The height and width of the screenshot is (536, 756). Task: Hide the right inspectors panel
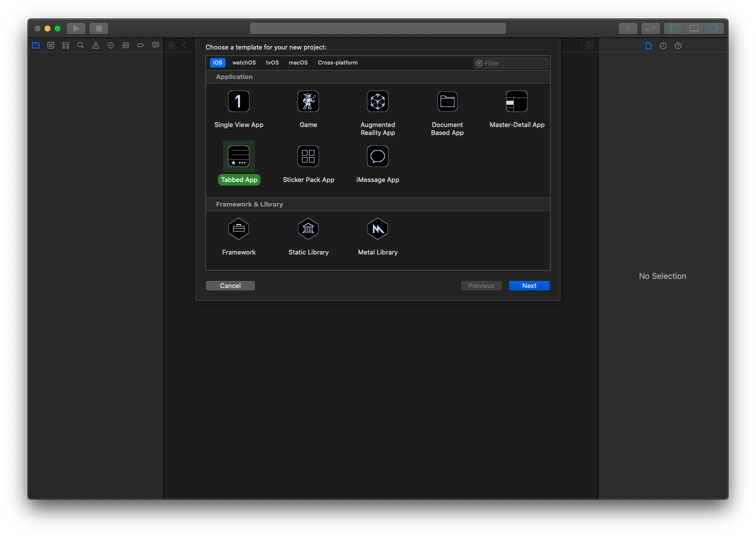coord(713,28)
